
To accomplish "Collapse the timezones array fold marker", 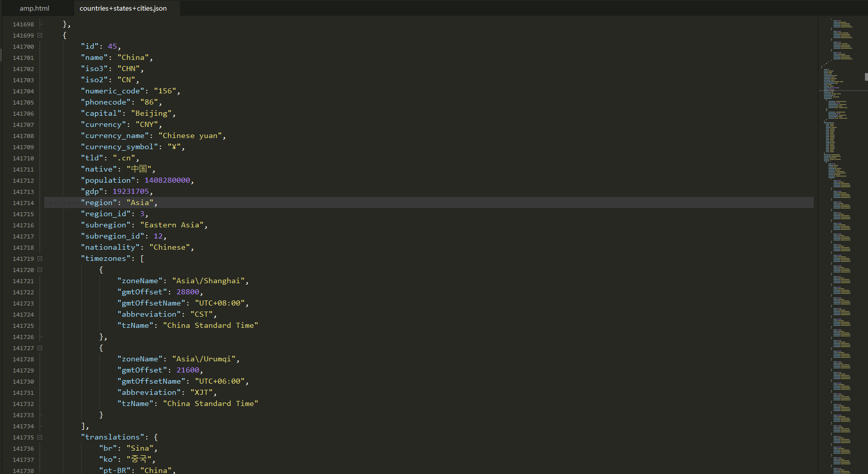I will 40,258.
